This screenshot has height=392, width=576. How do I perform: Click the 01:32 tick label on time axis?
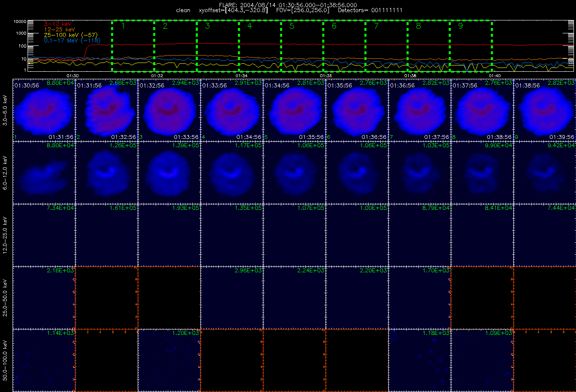pos(157,76)
